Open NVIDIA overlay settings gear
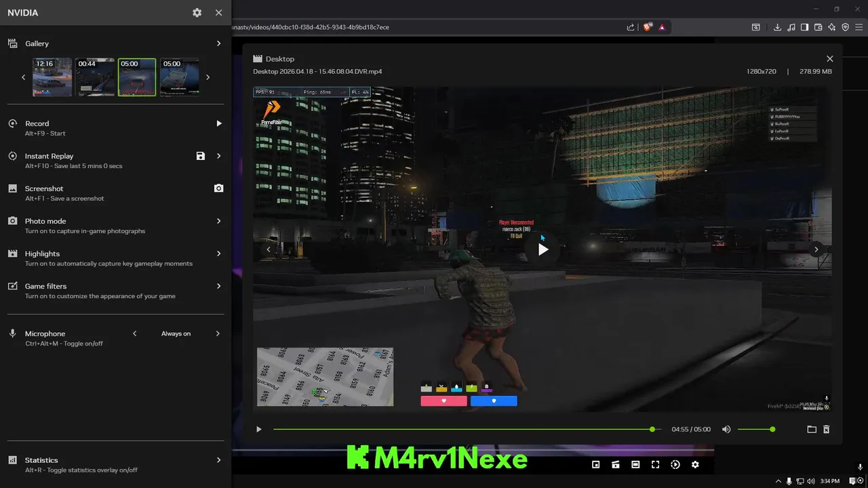 [x=197, y=13]
